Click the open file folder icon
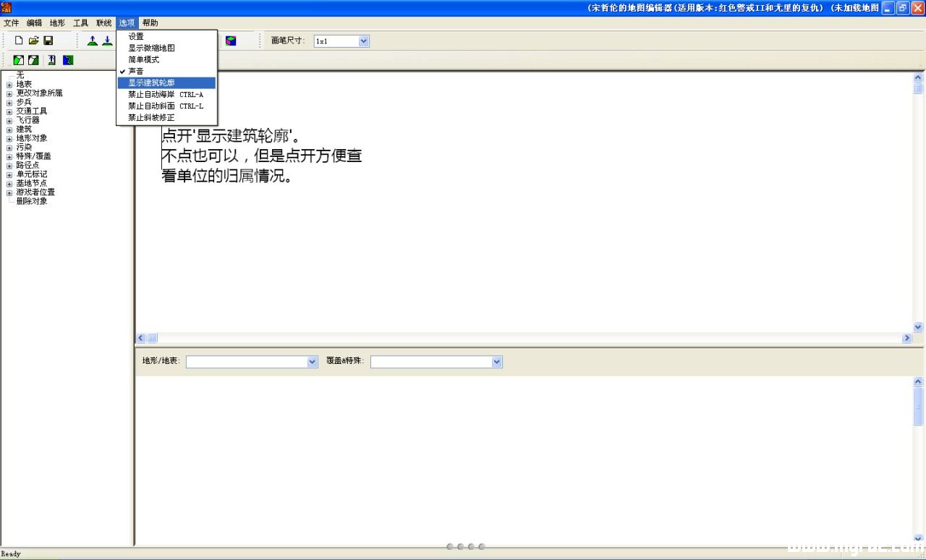Image resolution: width=926 pixels, height=560 pixels. tap(33, 41)
